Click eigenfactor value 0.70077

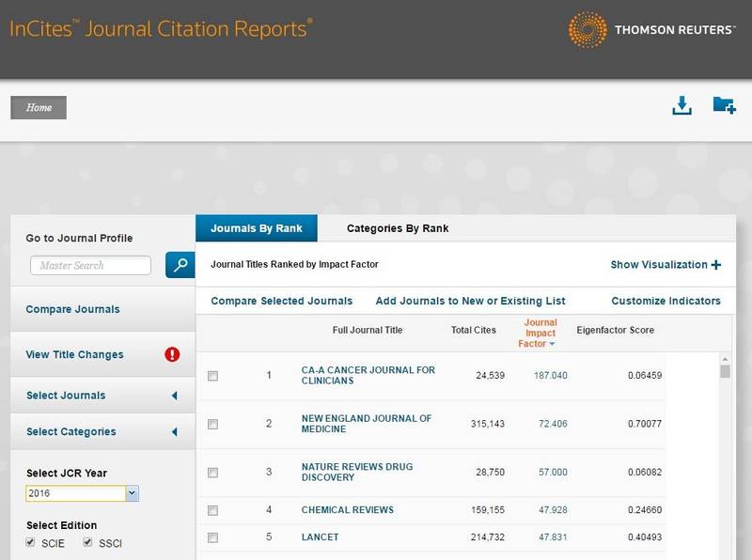pyautogui.click(x=645, y=424)
